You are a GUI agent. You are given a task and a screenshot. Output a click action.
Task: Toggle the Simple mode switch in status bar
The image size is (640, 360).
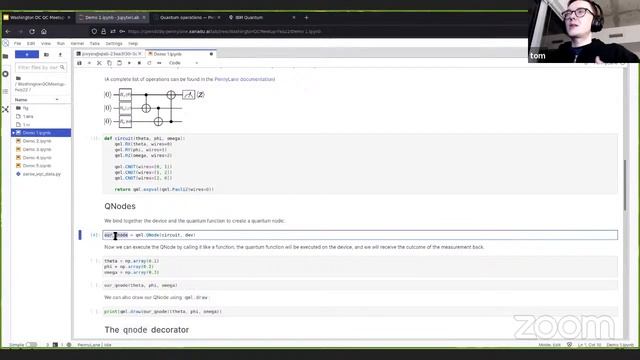[x=31, y=345]
